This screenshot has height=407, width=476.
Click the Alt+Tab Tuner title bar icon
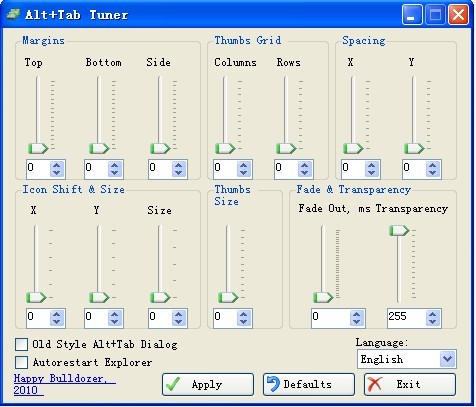13,15
